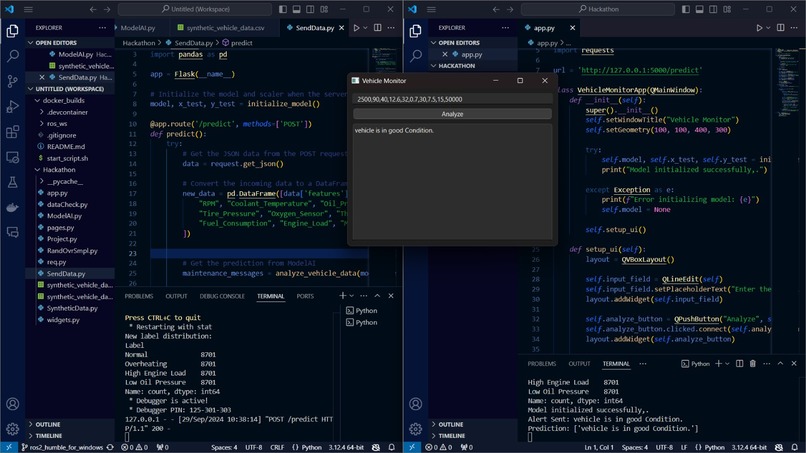Screen dimensions: 806x453
Task: Open PROBLEMS tab in left window panel
Action: click(139, 296)
